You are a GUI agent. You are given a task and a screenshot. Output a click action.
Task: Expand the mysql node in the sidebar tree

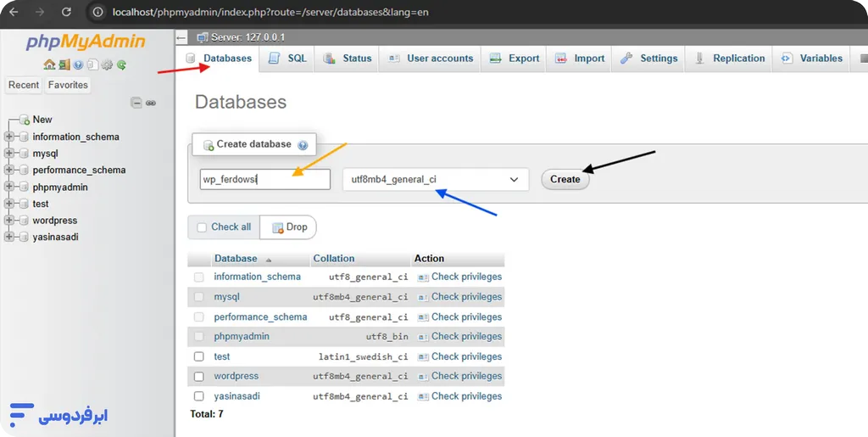9,154
